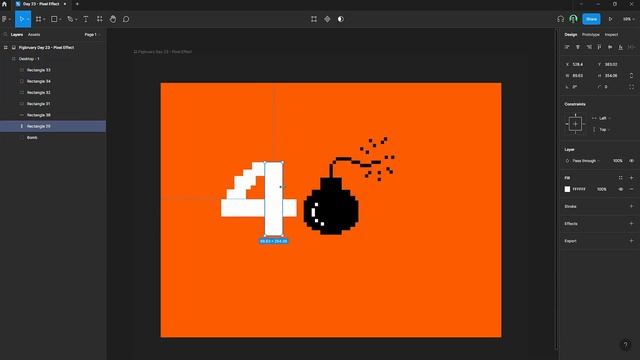Click the fill opacity 100% field

tap(602, 189)
